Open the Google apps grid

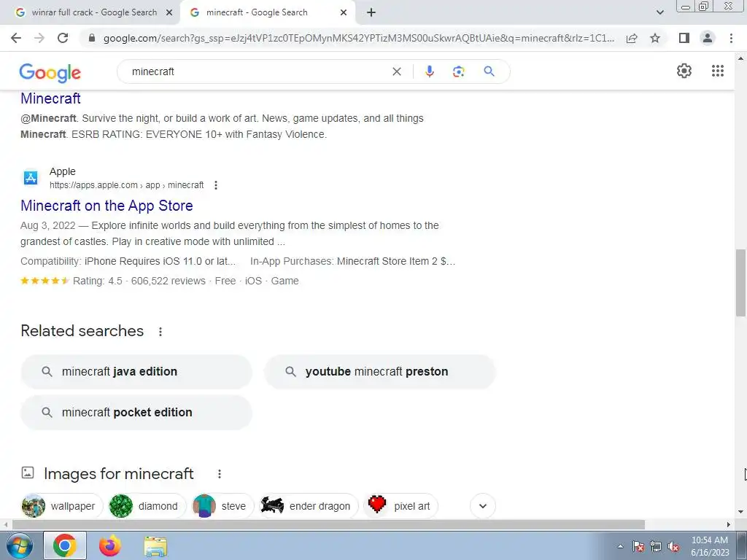718,71
